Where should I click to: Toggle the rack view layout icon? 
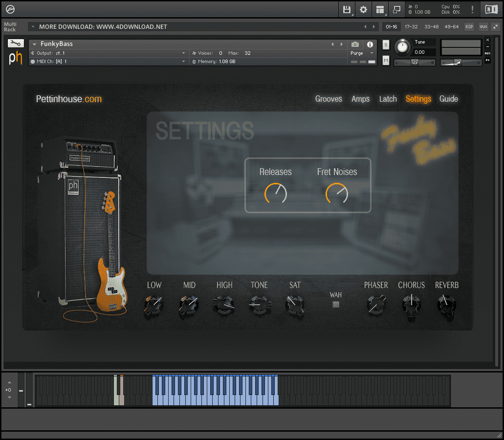click(x=380, y=10)
